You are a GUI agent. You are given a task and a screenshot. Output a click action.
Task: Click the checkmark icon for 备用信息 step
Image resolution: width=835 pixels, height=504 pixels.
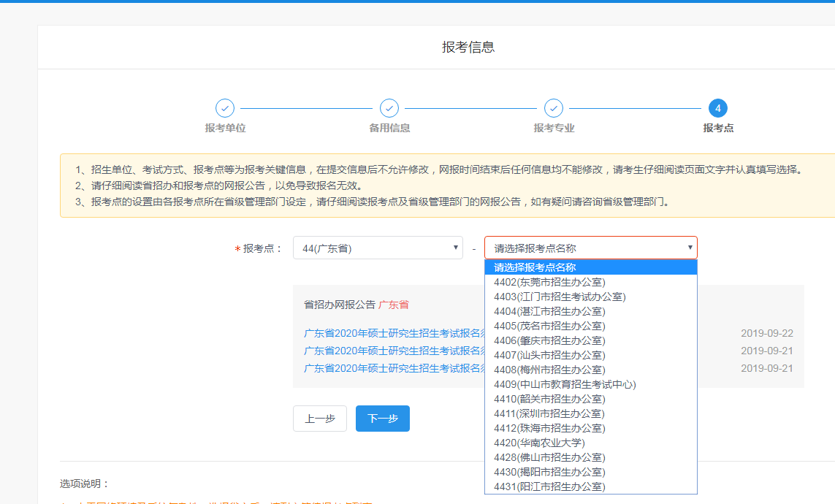[389, 107]
